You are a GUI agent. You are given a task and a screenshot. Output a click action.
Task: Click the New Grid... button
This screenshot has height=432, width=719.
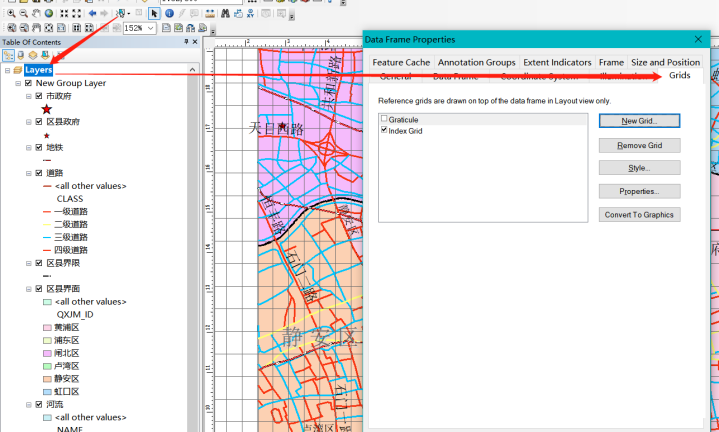pyautogui.click(x=640, y=121)
